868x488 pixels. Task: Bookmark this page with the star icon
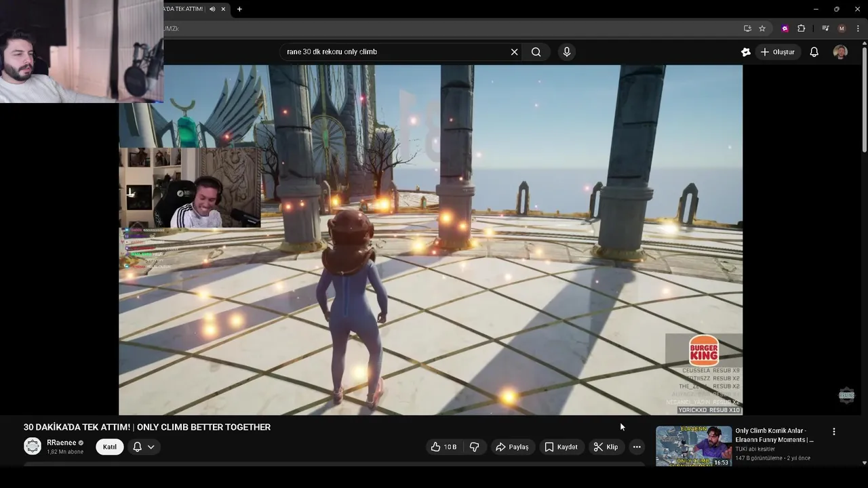(x=762, y=28)
